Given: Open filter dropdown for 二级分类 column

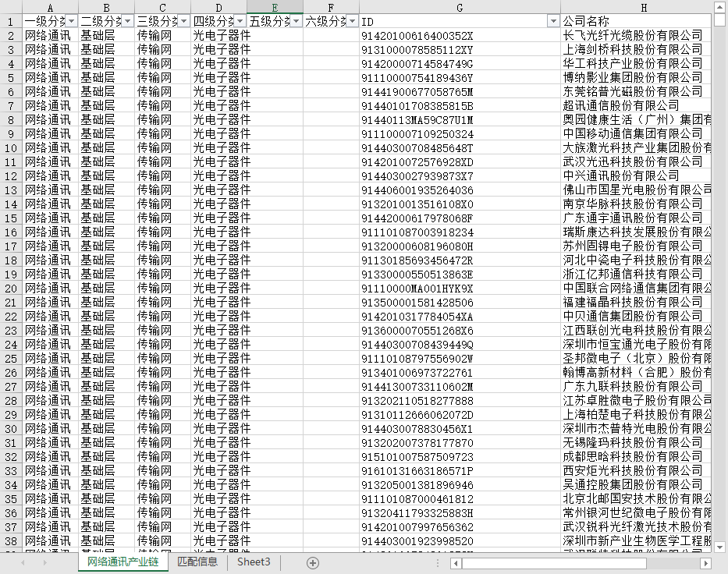Looking at the screenshot, I should click(127, 21).
